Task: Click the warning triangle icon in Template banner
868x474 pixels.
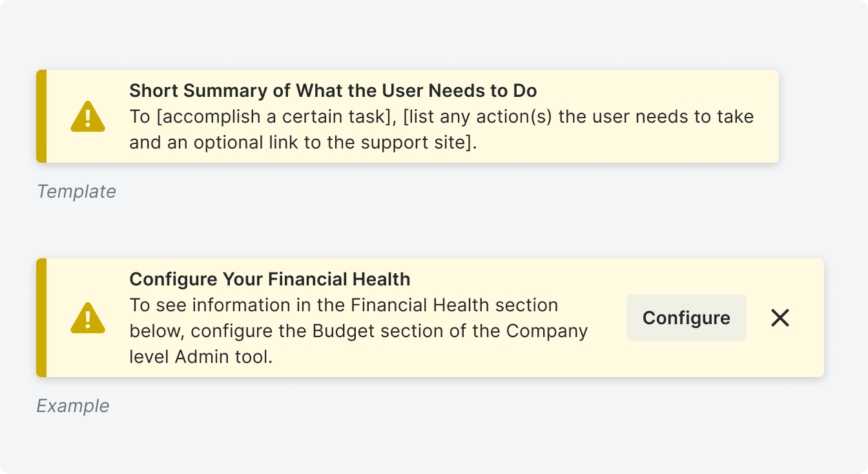Action: pos(88,116)
